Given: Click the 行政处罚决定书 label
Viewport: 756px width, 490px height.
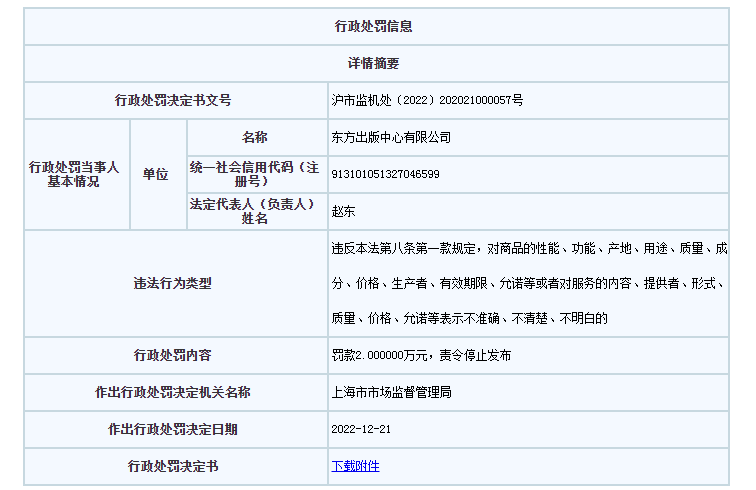Looking at the screenshot, I should point(173,466).
